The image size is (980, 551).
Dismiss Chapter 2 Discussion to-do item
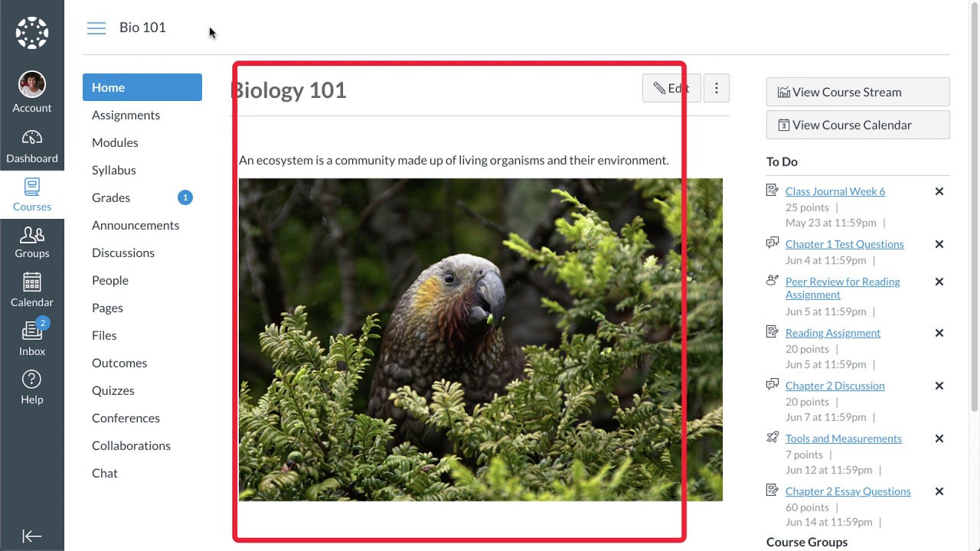coord(939,386)
